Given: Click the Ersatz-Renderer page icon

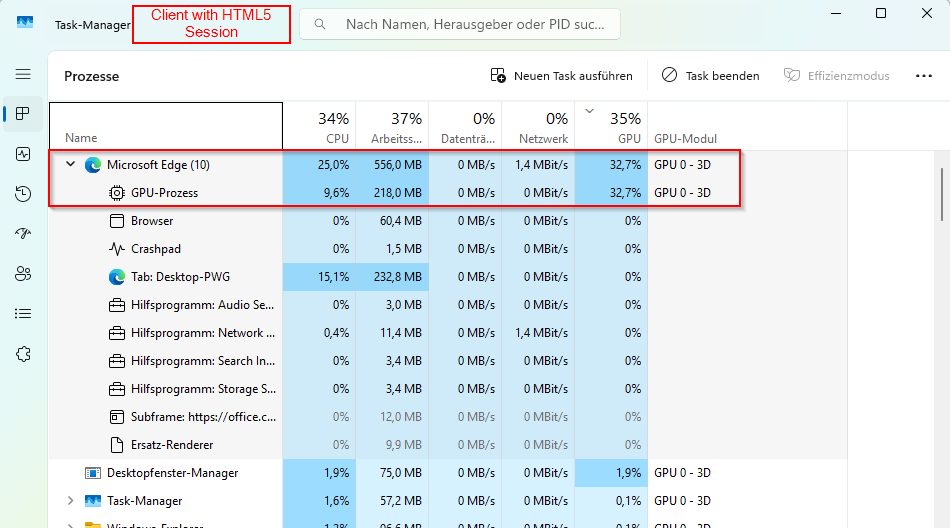Looking at the screenshot, I should pyautogui.click(x=116, y=445).
